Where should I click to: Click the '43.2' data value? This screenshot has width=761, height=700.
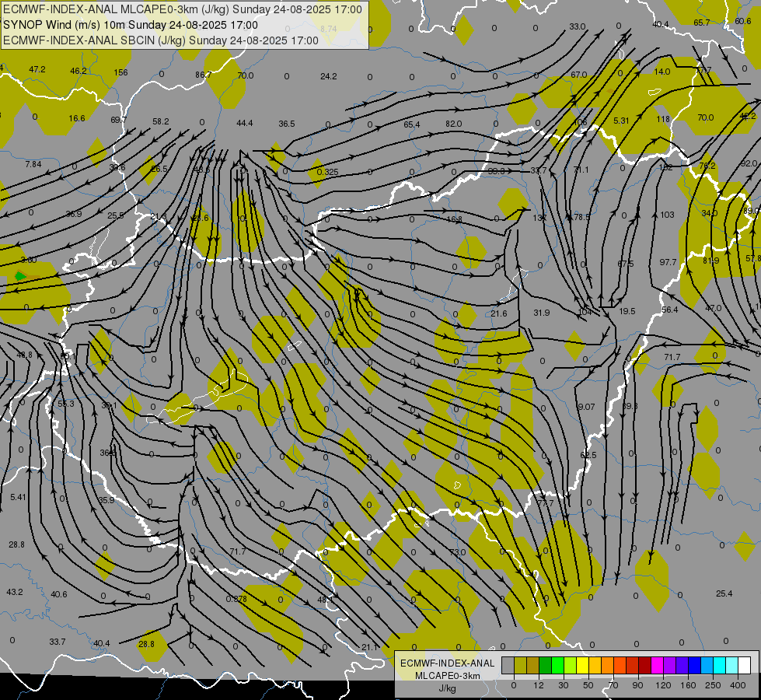click(x=15, y=592)
